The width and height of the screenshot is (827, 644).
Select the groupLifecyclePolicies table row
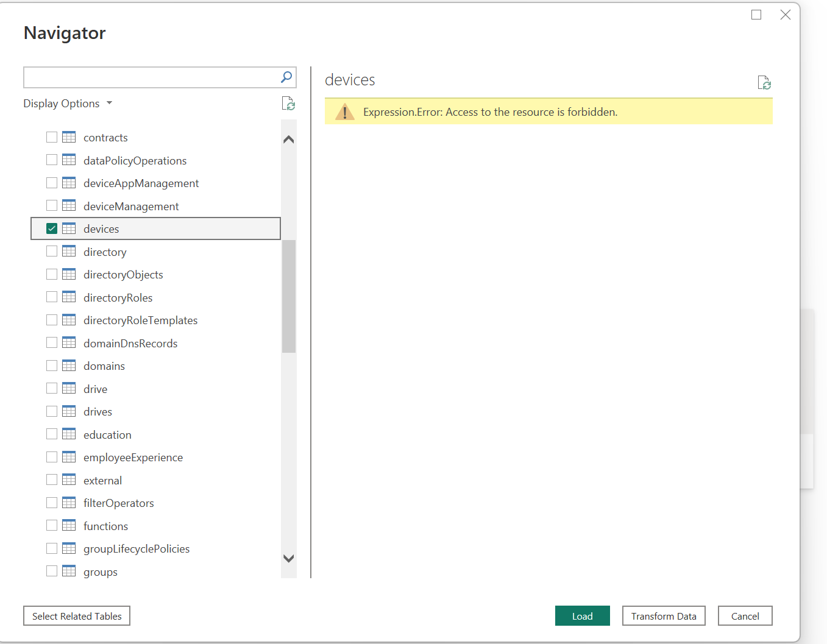(x=155, y=549)
